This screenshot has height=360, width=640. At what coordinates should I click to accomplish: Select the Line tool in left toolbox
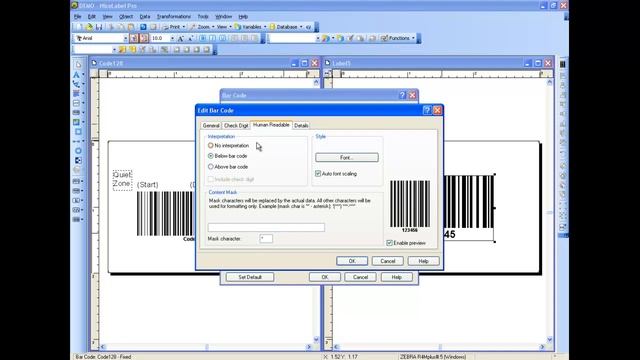point(77,141)
